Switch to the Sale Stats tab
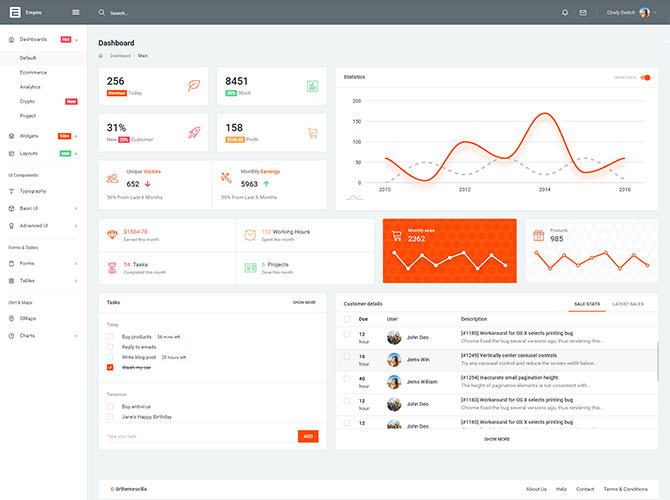 [587, 304]
